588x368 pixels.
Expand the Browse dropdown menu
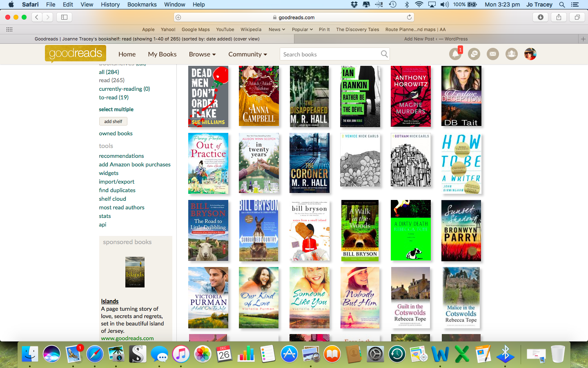[x=202, y=54]
